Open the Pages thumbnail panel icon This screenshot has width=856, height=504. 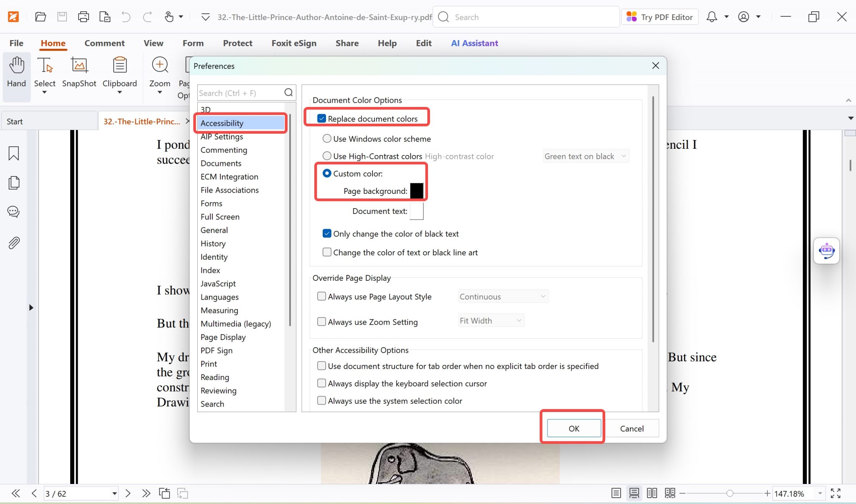click(x=14, y=183)
